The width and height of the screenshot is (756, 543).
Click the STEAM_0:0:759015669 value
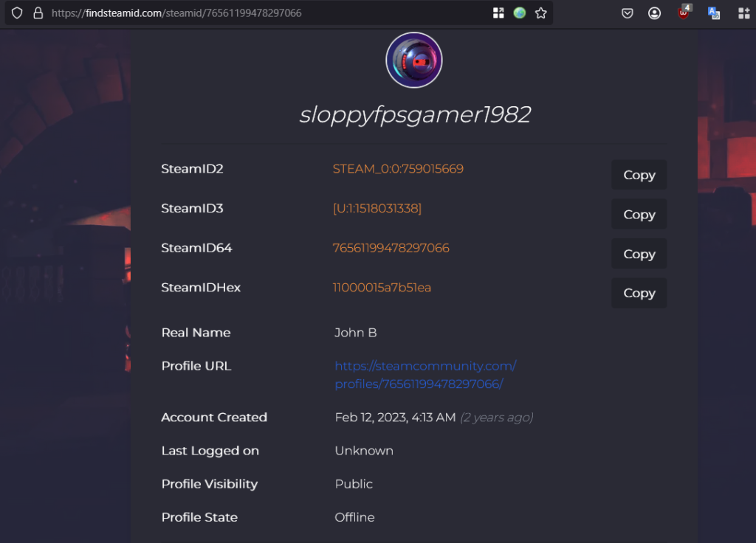[398, 169]
